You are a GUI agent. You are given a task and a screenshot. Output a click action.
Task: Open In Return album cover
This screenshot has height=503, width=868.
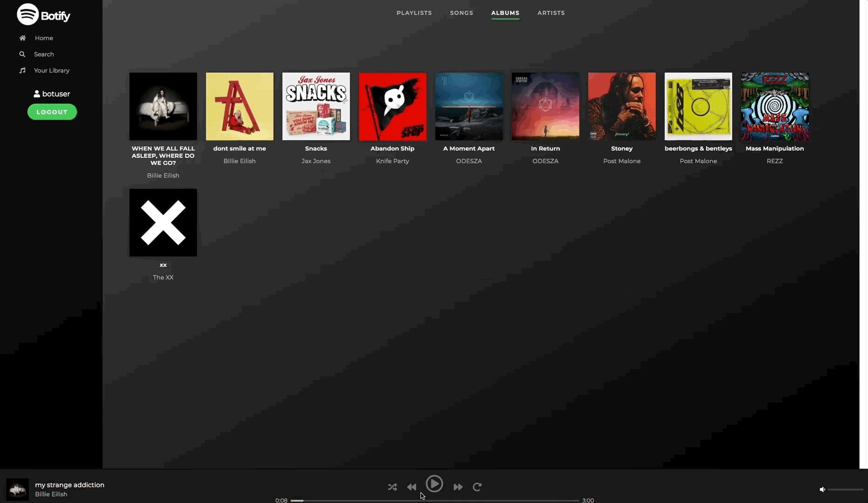(545, 106)
